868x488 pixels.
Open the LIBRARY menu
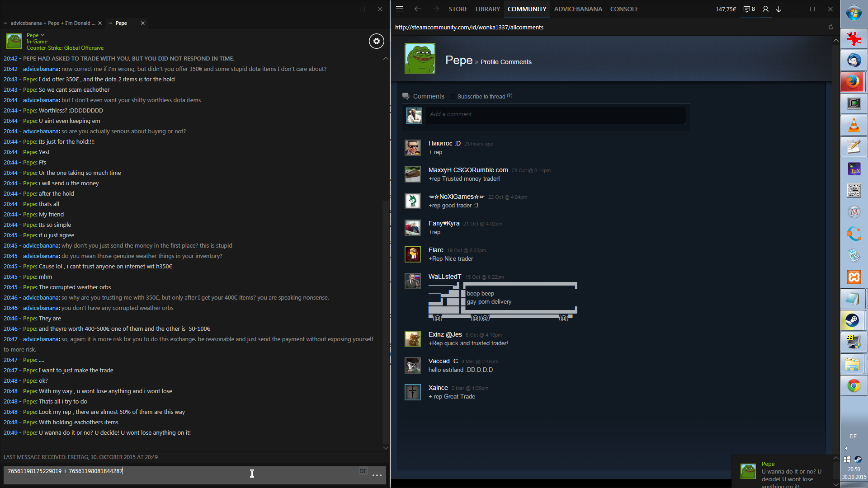pos(487,9)
